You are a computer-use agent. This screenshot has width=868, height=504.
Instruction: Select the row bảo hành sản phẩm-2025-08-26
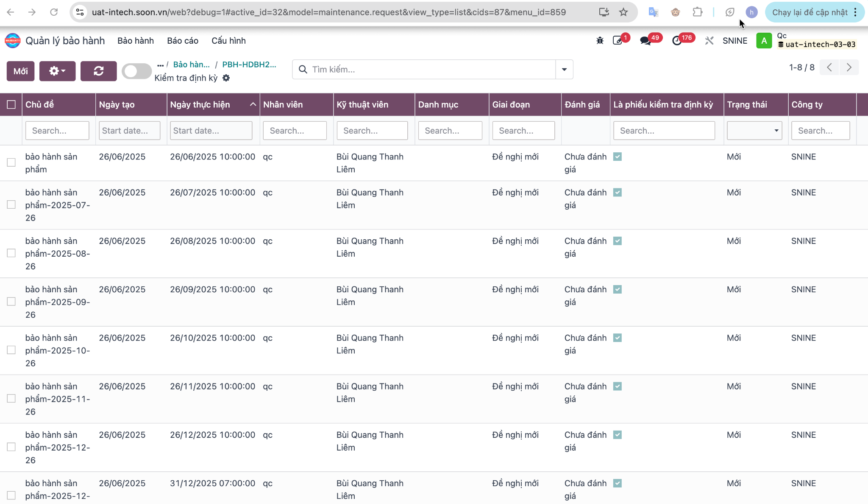[11, 253]
